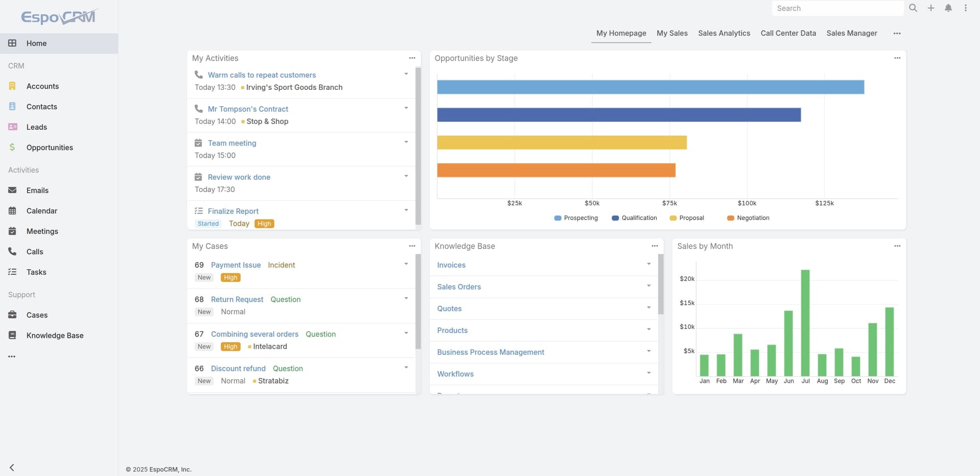Click the Accounts icon in sidebar
Image resolution: width=980 pixels, height=476 pixels.
12,86
